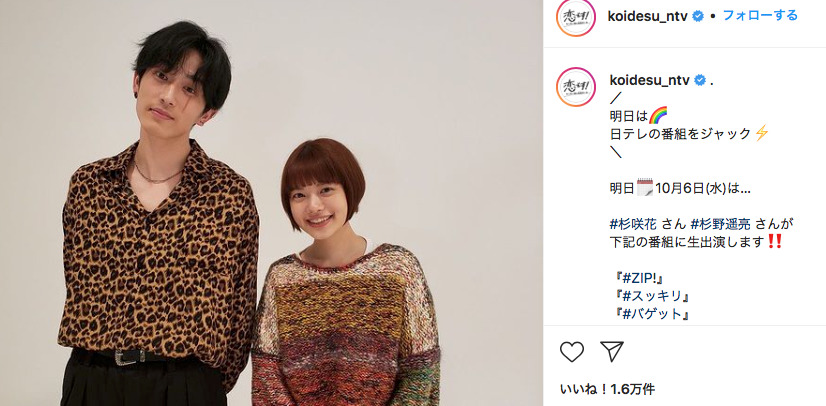Open the #杉咲花 hashtag
826x406 pixels.
[x=633, y=224]
